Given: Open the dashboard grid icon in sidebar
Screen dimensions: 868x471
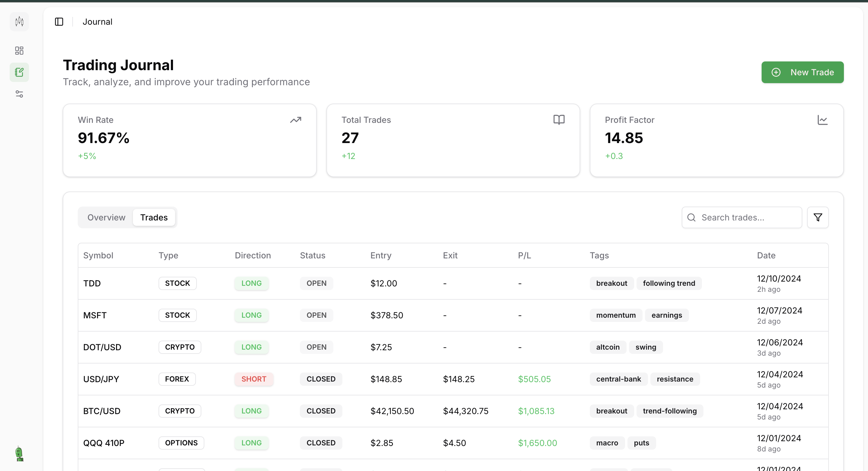Looking at the screenshot, I should pos(19,51).
